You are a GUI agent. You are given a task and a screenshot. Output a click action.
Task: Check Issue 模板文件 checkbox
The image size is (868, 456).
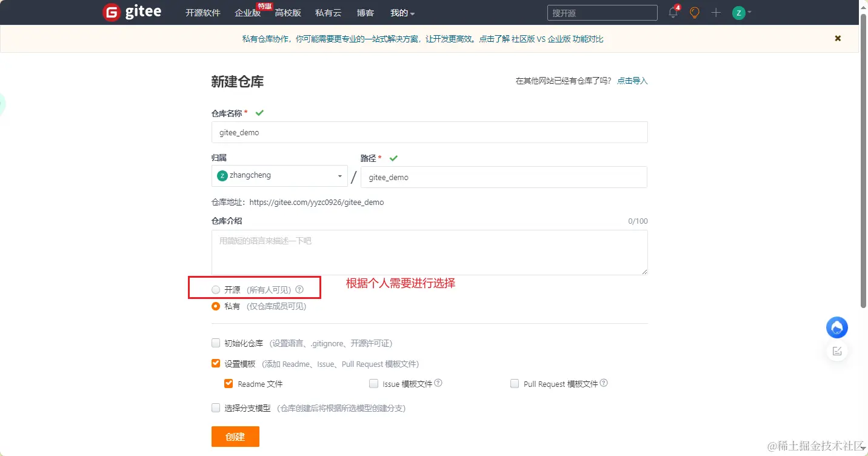point(373,383)
